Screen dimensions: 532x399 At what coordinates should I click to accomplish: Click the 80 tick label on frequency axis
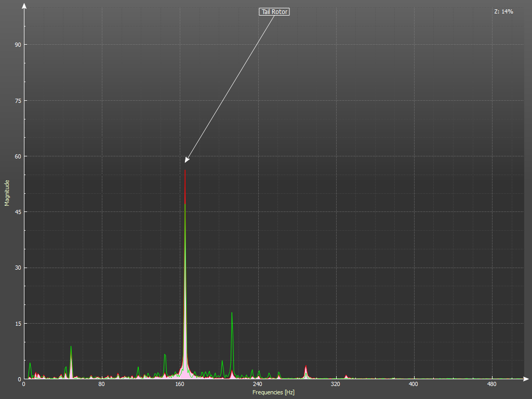[102, 384]
